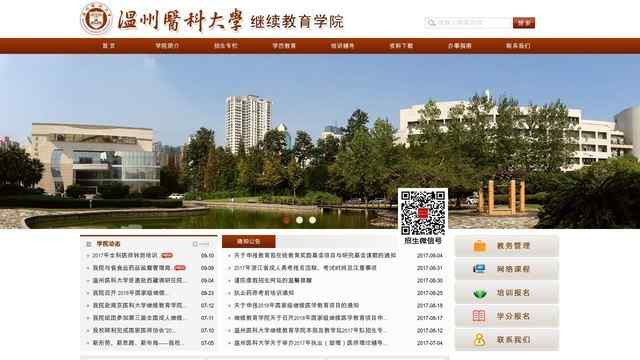Click the new badge on the 09-08 news
The width and height of the screenshot is (640, 360).
point(180,268)
